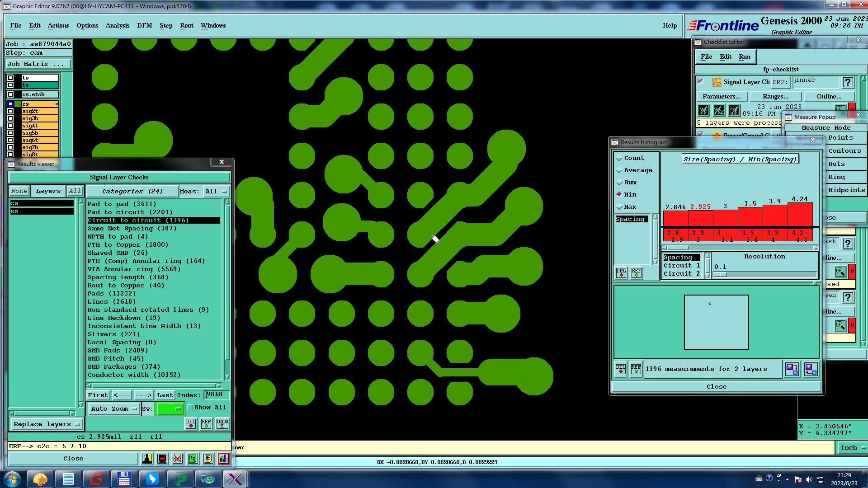Open the Analysis menu
Viewport: 868px width, 488px height.
(117, 26)
